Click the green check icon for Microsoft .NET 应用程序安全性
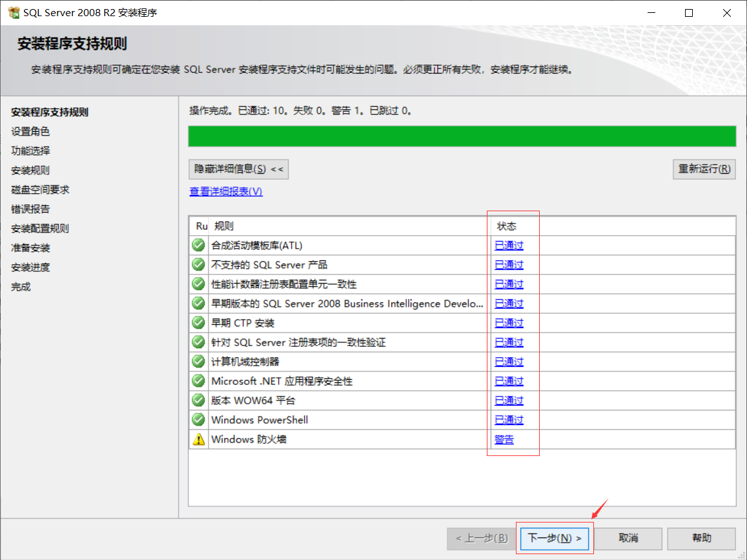The width and height of the screenshot is (747, 560). 198,381
